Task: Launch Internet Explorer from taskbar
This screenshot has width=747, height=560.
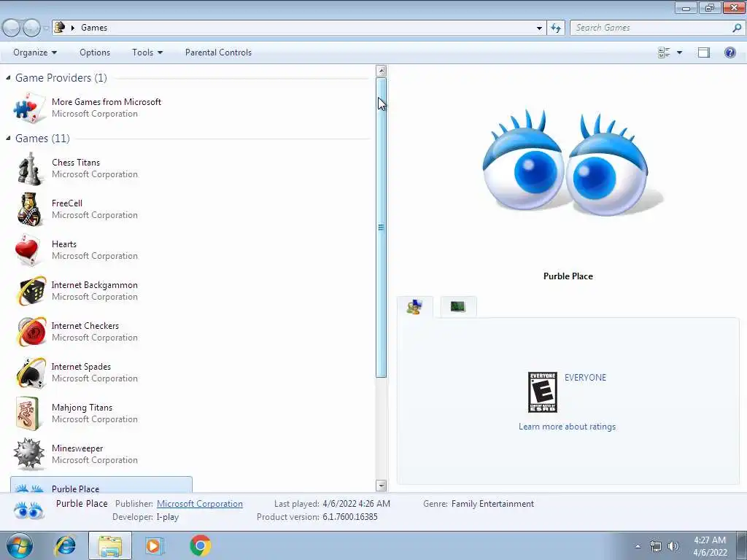Action: point(65,545)
